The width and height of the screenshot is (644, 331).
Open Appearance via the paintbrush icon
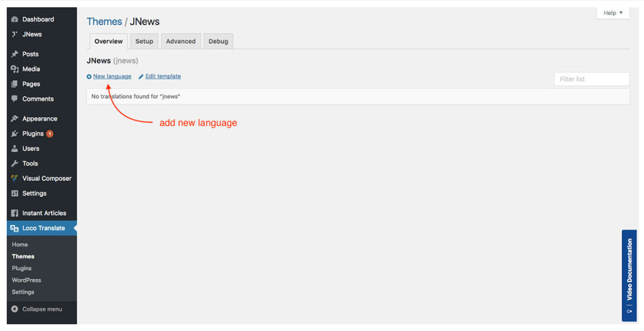[x=14, y=118]
